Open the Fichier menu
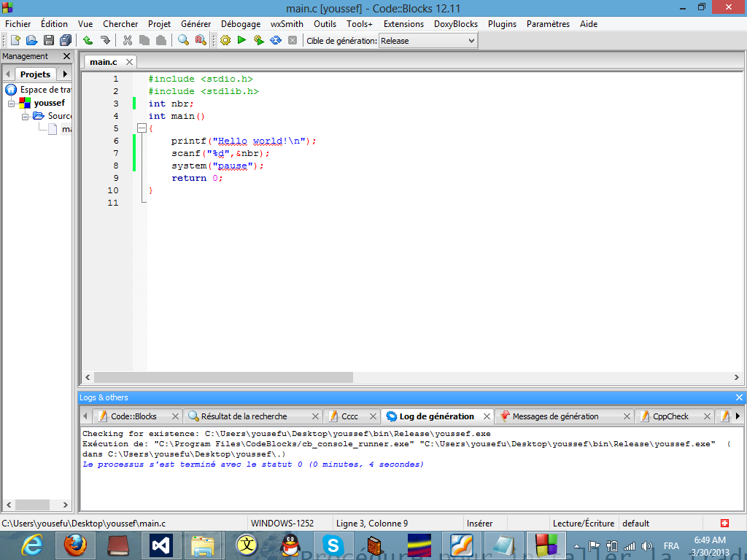This screenshot has height=560, width=747. [x=18, y=24]
